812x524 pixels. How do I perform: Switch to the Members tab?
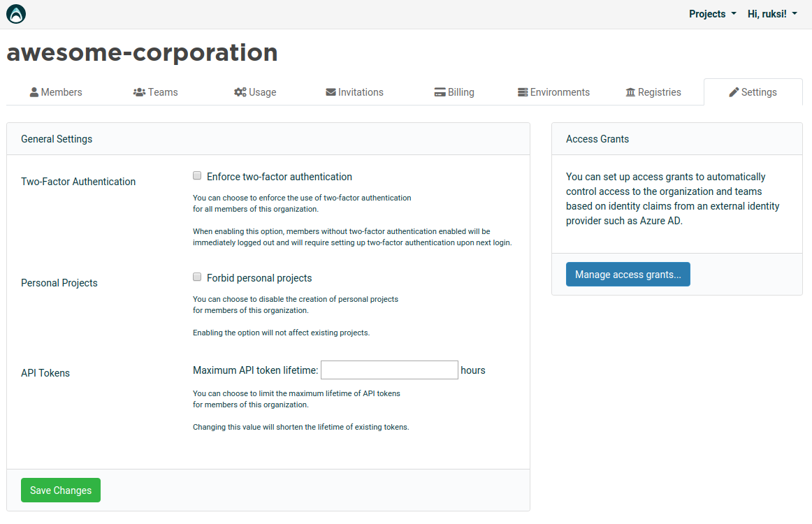56,92
